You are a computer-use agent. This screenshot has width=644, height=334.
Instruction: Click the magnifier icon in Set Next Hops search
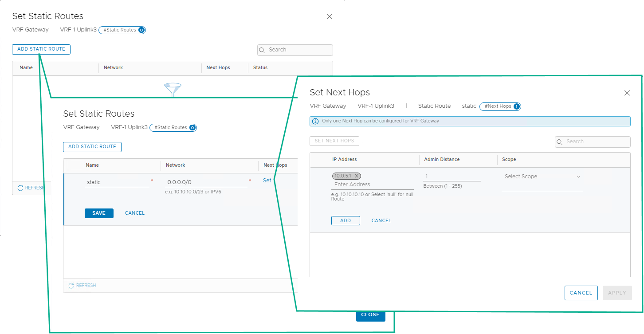pos(560,141)
